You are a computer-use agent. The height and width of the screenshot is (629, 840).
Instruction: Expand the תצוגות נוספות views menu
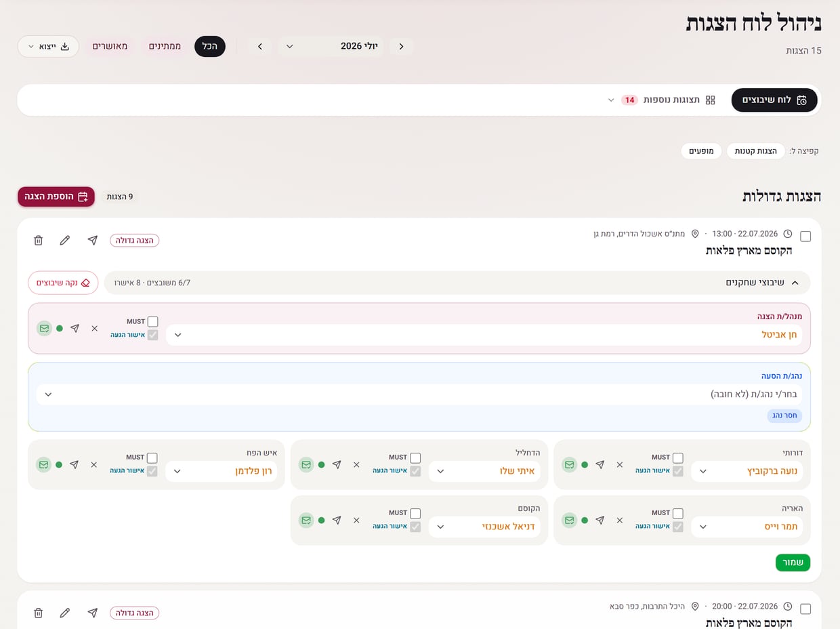(661, 100)
